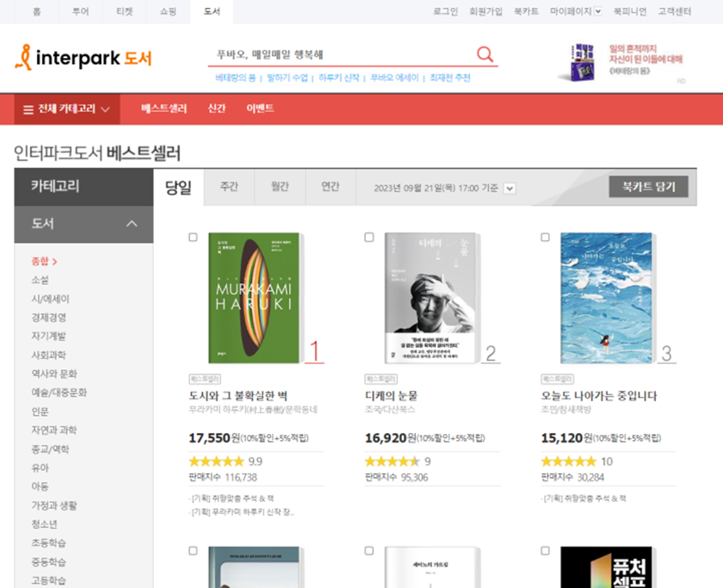Click the Interpark 도서 logo
The width and height of the screenshot is (723, 588).
coord(83,58)
